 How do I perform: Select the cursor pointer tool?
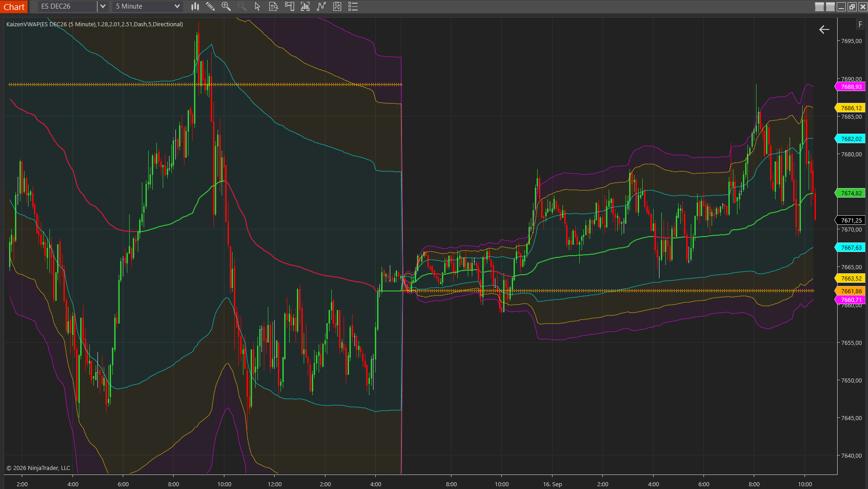tap(257, 6)
